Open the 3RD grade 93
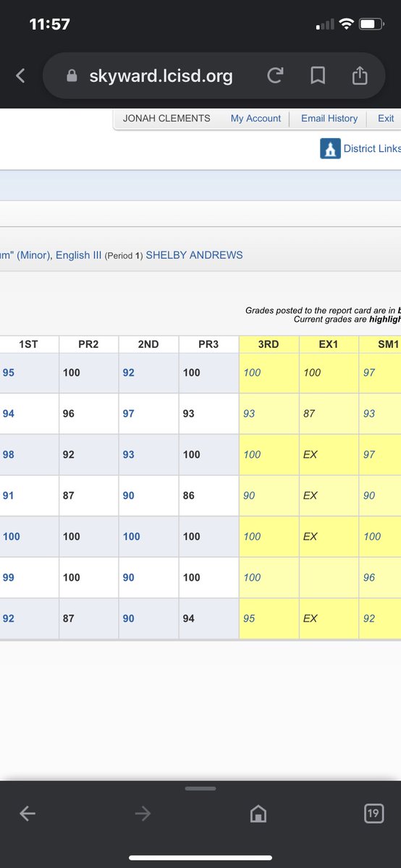This screenshot has width=401, height=868. click(249, 414)
